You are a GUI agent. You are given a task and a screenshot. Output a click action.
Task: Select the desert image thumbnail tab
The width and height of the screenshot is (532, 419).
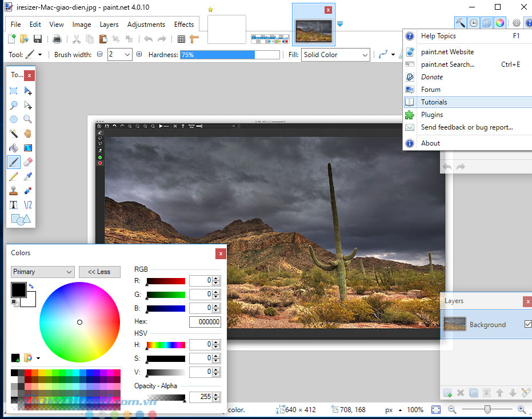pyautogui.click(x=314, y=31)
